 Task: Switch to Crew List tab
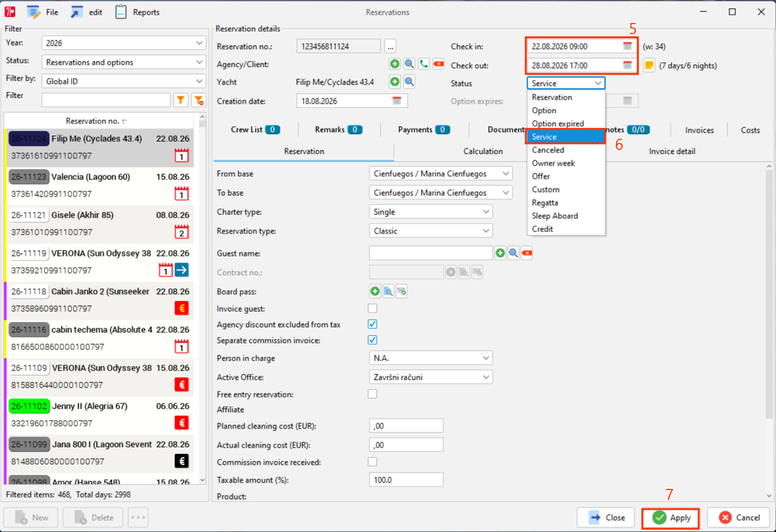click(255, 130)
